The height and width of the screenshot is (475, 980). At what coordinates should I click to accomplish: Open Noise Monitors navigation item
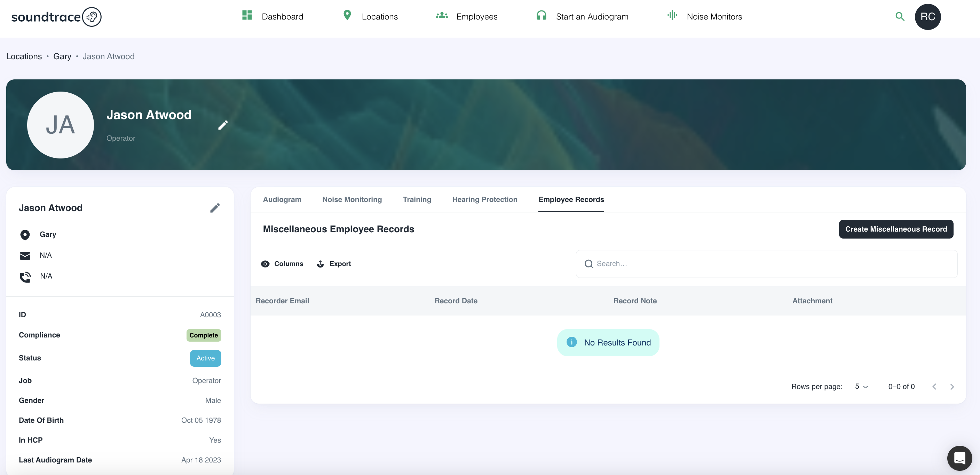(x=705, y=17)
